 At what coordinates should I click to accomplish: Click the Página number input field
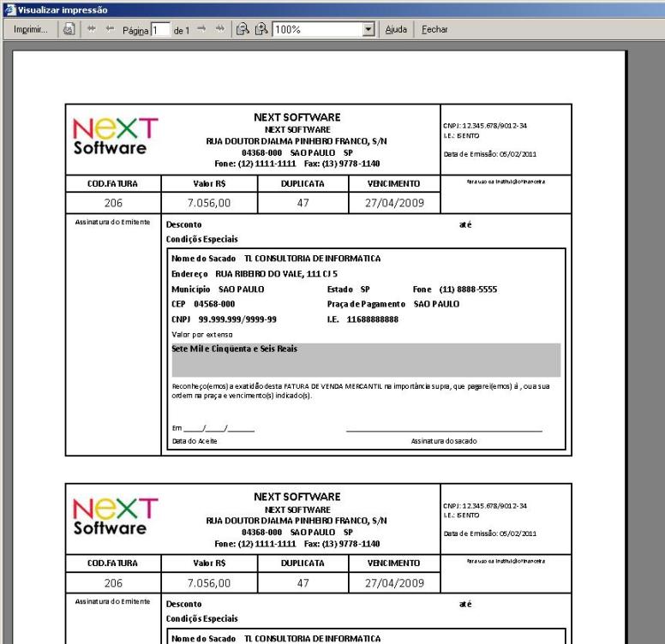pos(160,30)
